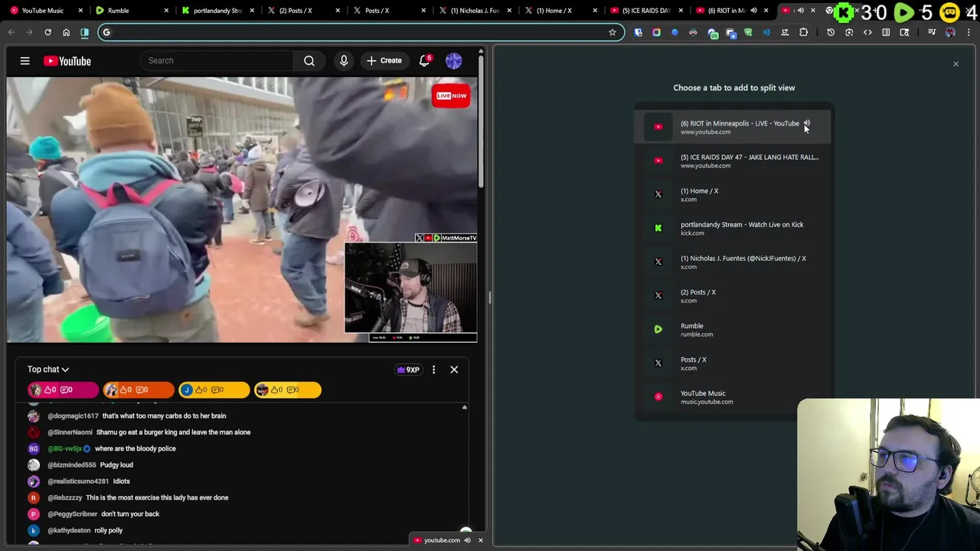Choose (2) Posts / X for split view

click(x=733, y=295)
